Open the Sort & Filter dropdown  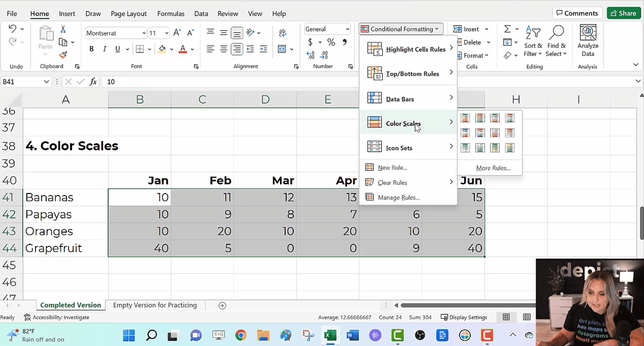point(533,41)
